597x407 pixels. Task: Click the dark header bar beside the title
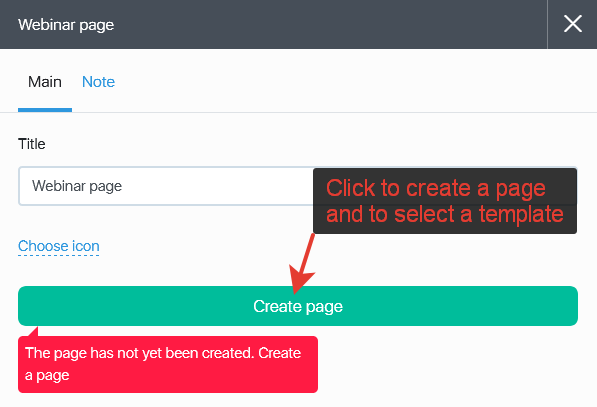coord(327,24)
